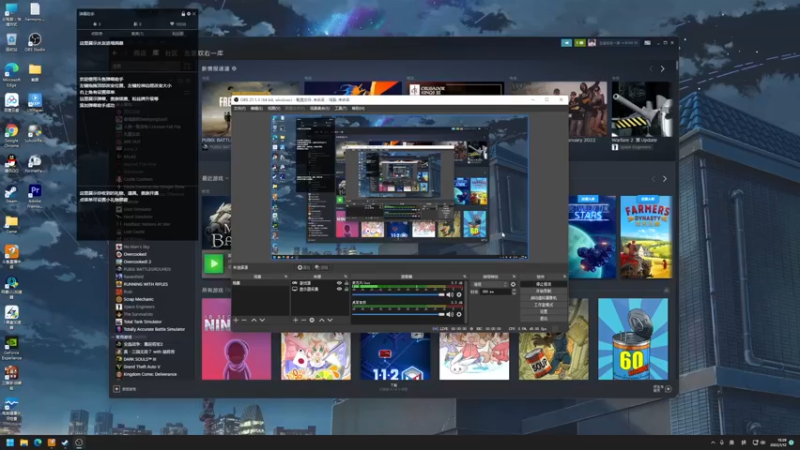Open OBS Studio desktop shortcut
Image resolution: width=800 pixels, height=450 pixels.
35,42
